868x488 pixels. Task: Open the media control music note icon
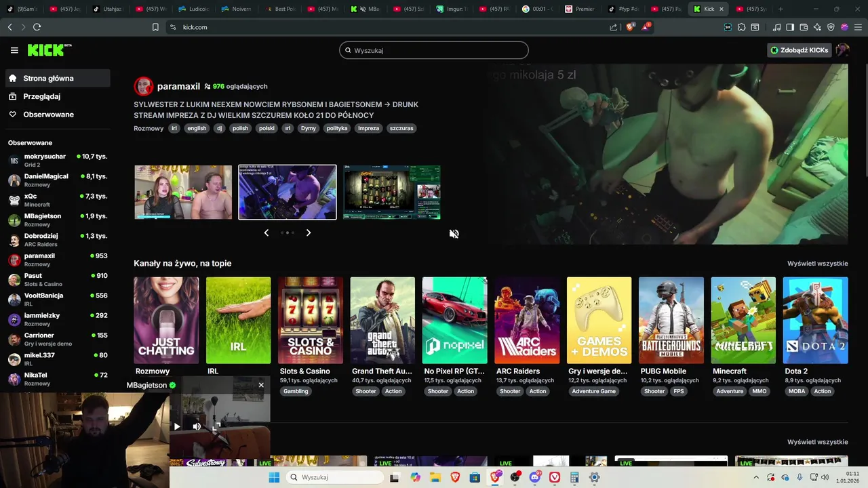[777, 27]
